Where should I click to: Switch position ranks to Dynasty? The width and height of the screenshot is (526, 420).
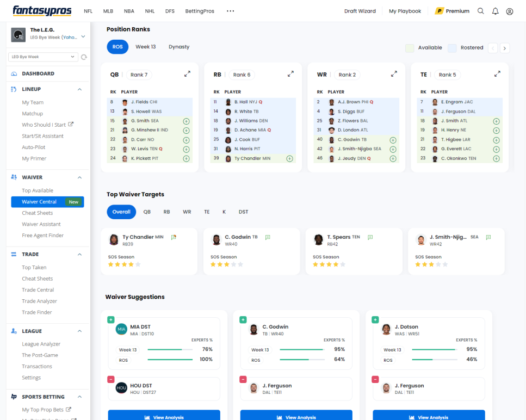179,47
